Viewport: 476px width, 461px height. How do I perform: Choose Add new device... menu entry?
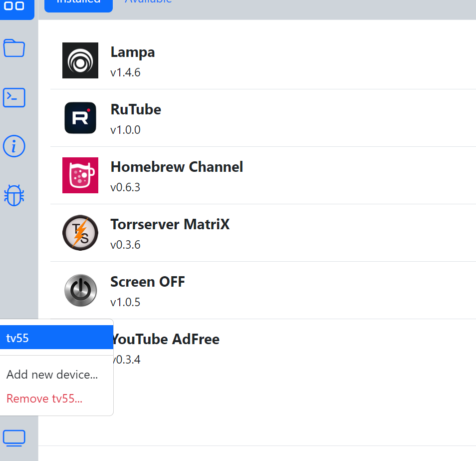[52, 375]
